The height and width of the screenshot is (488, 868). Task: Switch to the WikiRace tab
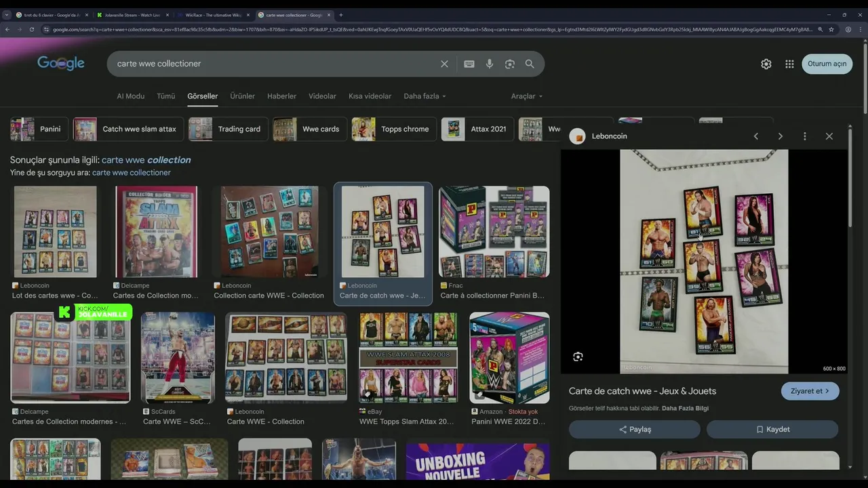tap(213, 15)
